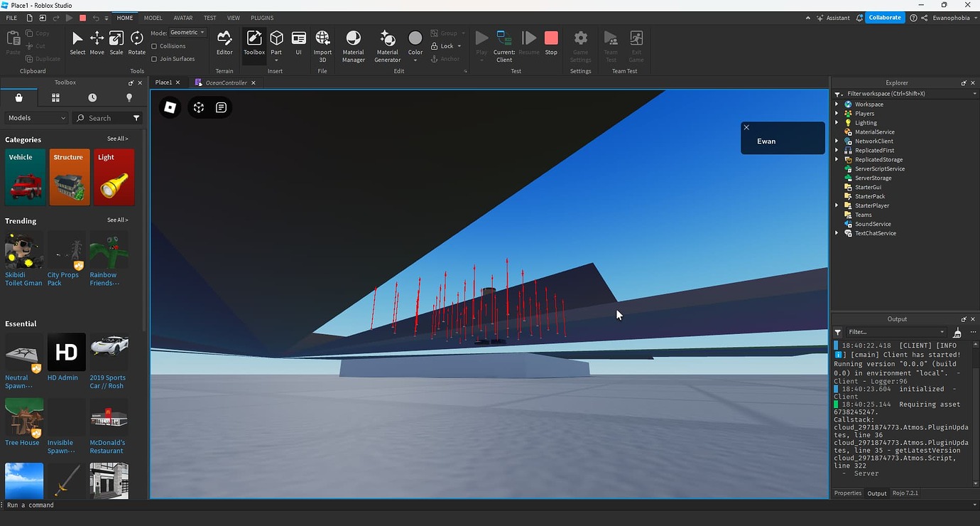Switch to the MODEL ribbon tab

pyautogui.click(x=152, y=18)
